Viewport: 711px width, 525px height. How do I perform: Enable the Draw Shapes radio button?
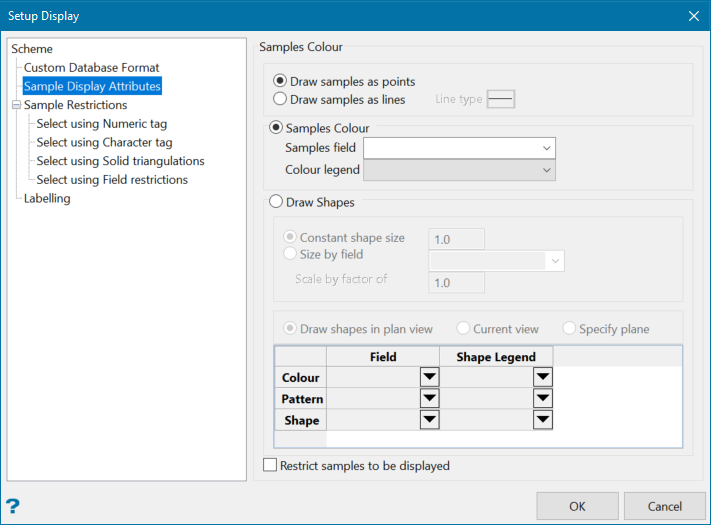click(x=277, y=202)
